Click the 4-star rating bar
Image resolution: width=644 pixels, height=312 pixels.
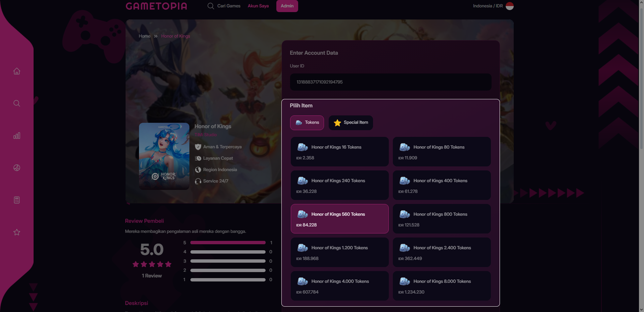click(x=228, y=252)
